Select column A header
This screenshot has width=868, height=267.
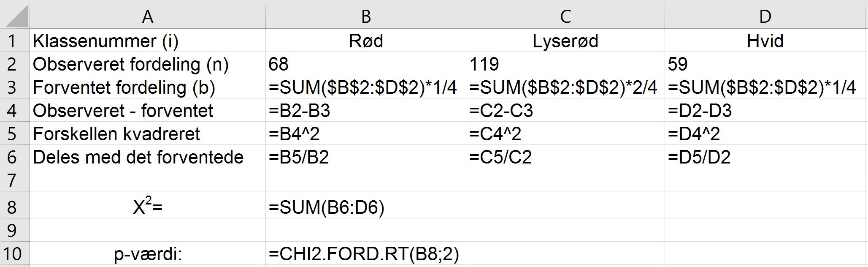[x=147, y=16]
